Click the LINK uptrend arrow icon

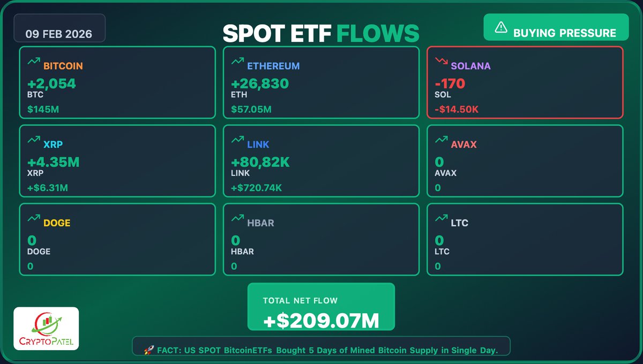click(x=237, y=140)
